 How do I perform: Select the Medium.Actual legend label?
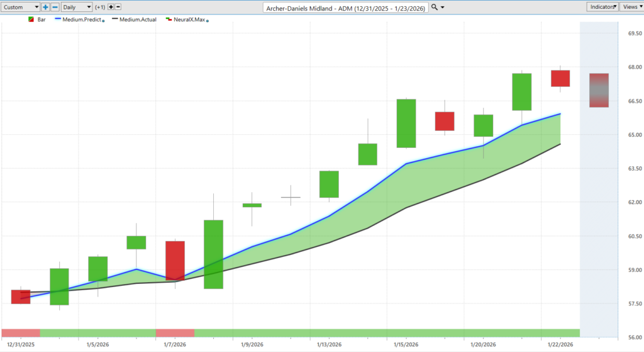coord(138,20)
